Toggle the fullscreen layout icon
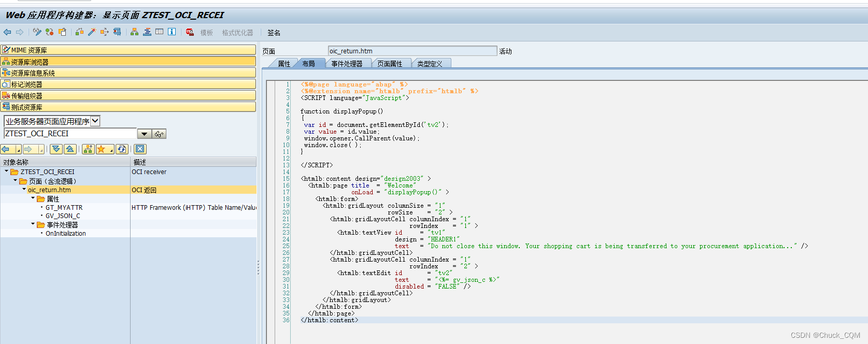Screen dimensions: 868x344 [160, 32]
